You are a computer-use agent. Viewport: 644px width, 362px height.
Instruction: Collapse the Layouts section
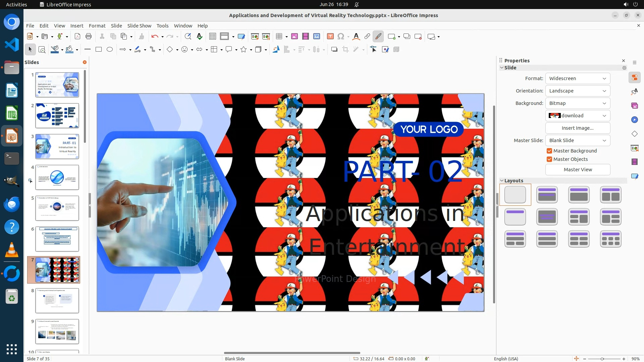tap(502, 181)
